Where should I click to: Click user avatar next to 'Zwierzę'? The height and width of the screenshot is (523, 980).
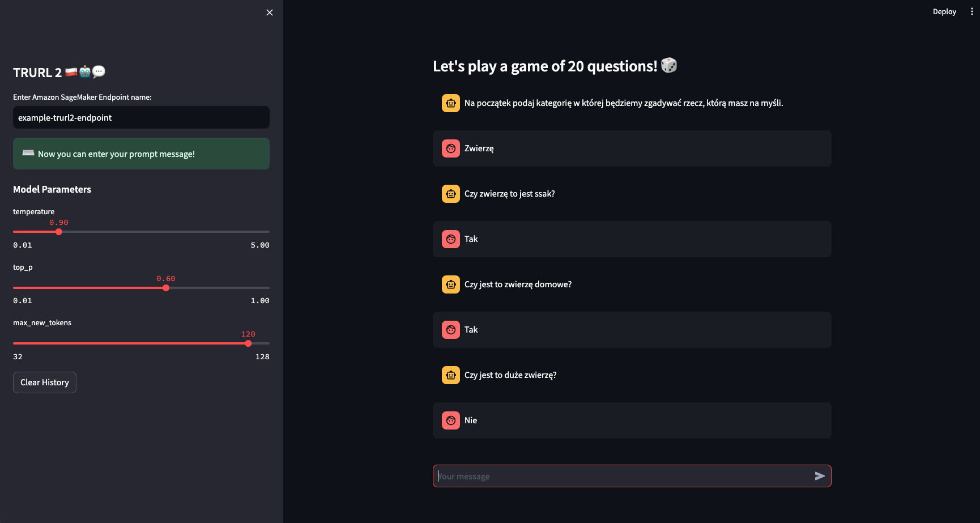pyautogui.click(x=451, y=148)
